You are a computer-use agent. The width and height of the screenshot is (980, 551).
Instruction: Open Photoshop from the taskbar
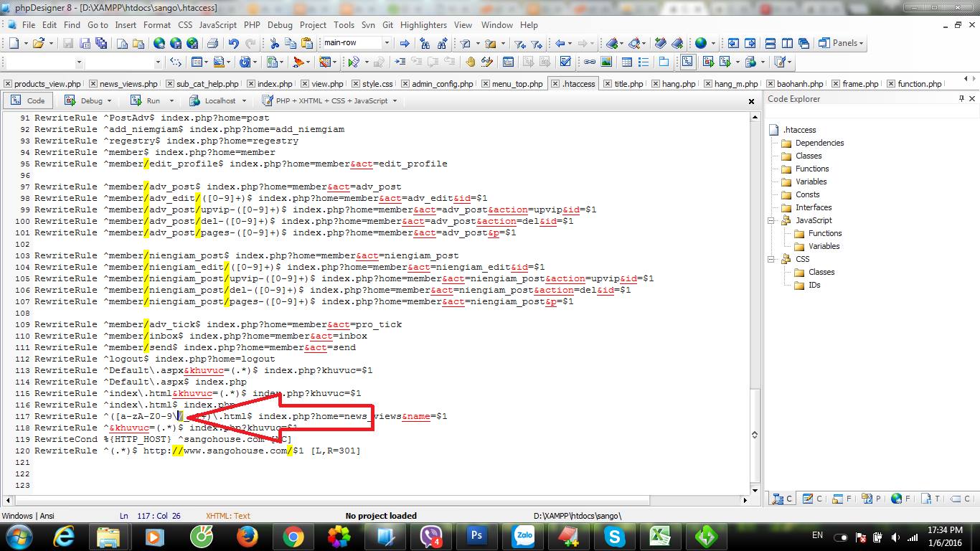pos(477,536)
